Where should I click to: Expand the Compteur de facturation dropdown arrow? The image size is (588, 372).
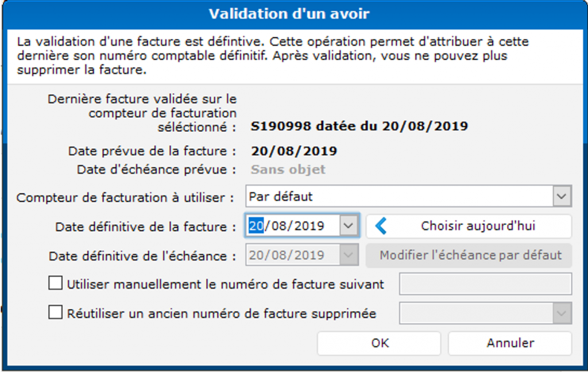[x=562, y=197]
